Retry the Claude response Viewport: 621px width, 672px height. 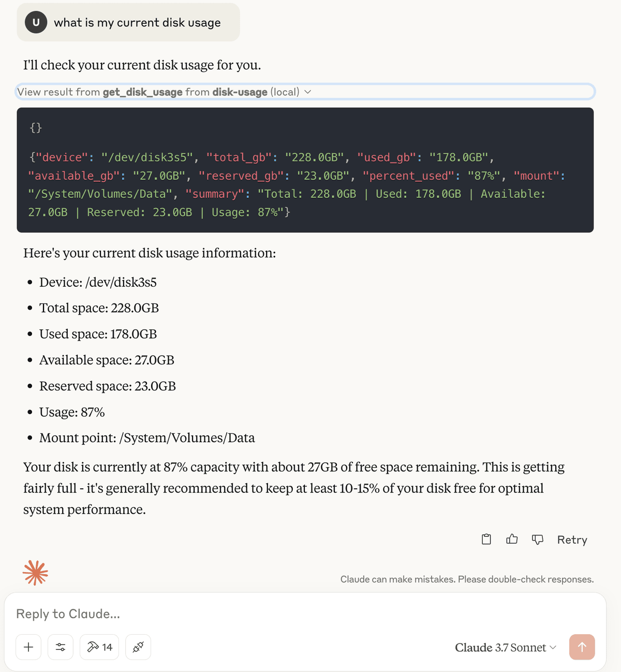pos(572,539)
